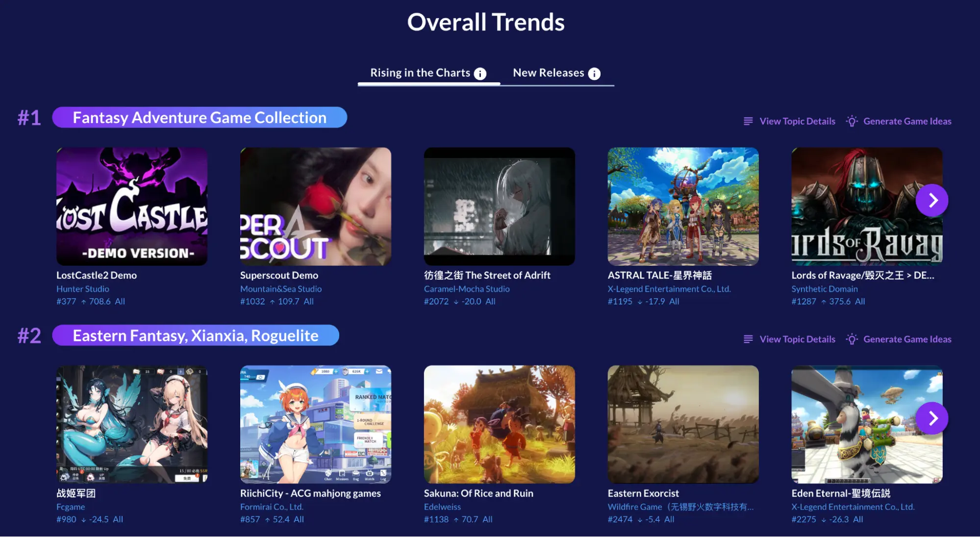Click Lords of Ravage/毁灭之王 title

pyautogui.click(x=863, y=275)
